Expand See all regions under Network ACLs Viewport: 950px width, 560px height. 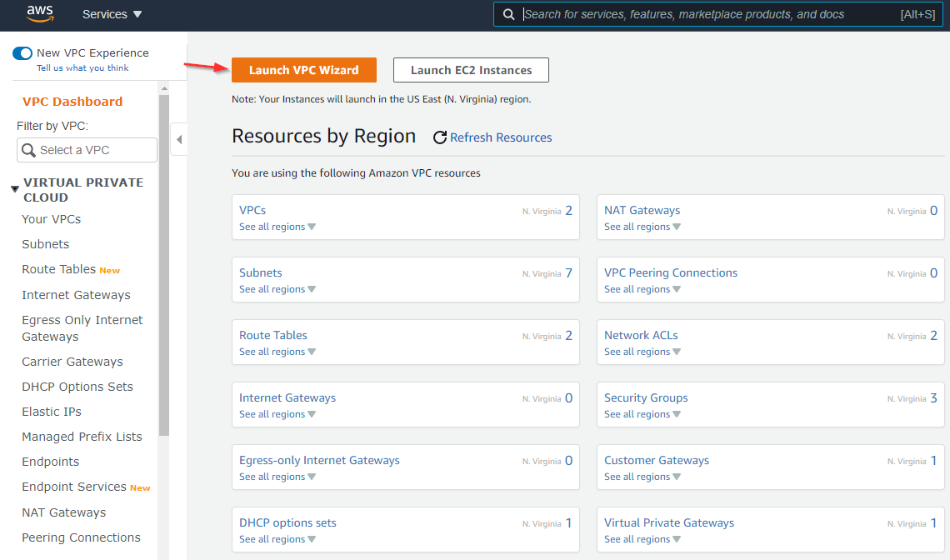point(642,352)
